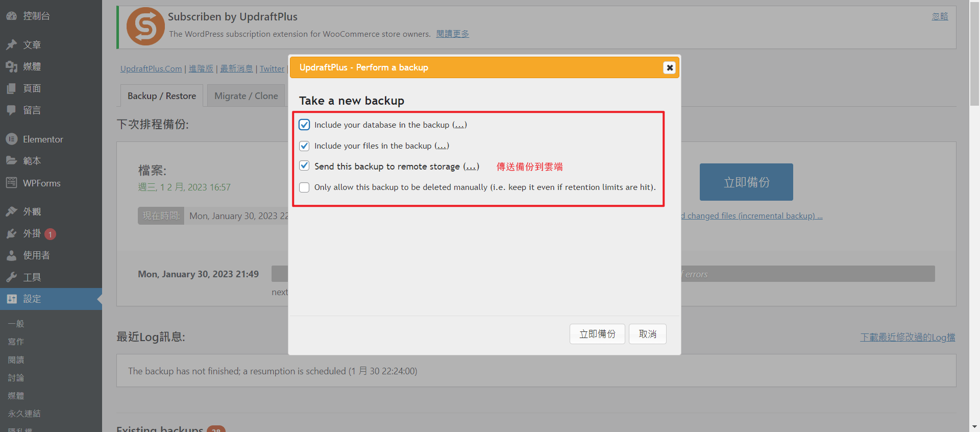
Task: Open the 最新消息 news link
Action: click(236, 68)
